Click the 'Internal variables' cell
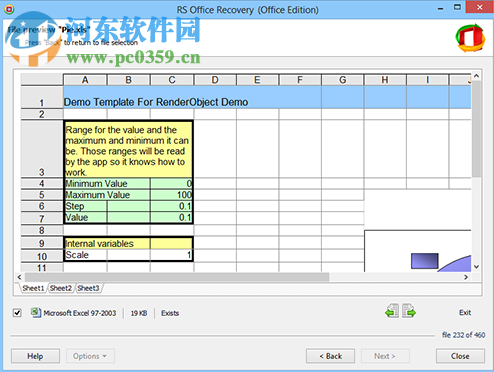 click(107, 243)
